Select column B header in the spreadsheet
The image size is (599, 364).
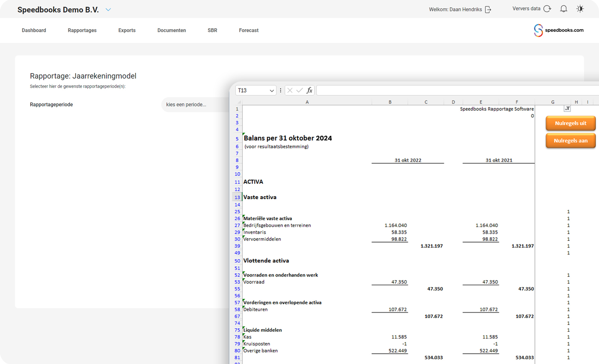click(390, 102)
